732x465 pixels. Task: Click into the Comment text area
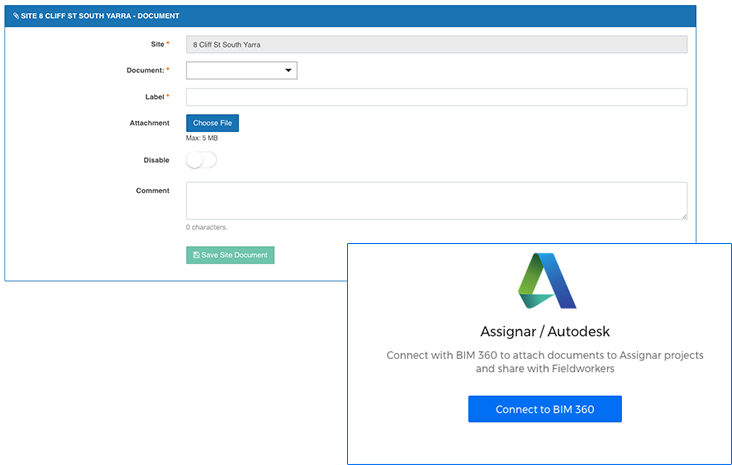click(x=436, y=201)
